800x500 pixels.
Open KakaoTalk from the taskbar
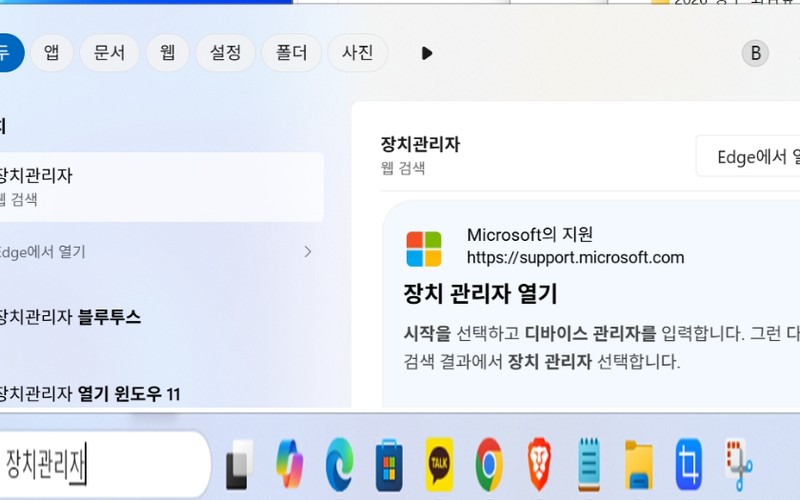[x=439, y=464]
